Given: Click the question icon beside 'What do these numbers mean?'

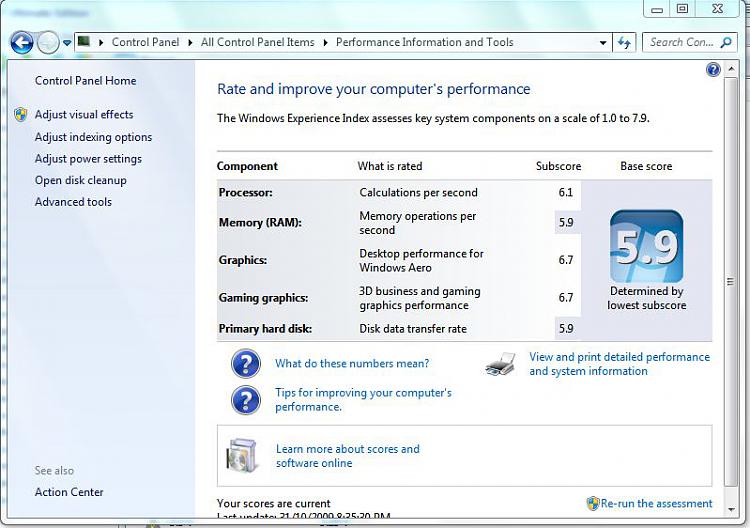Looking at the screenshot, I should click(x=246, y=363).
